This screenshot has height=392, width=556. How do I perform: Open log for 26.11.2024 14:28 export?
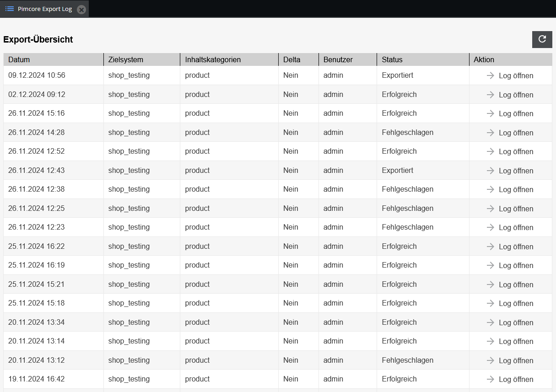[x=510, y=133]
